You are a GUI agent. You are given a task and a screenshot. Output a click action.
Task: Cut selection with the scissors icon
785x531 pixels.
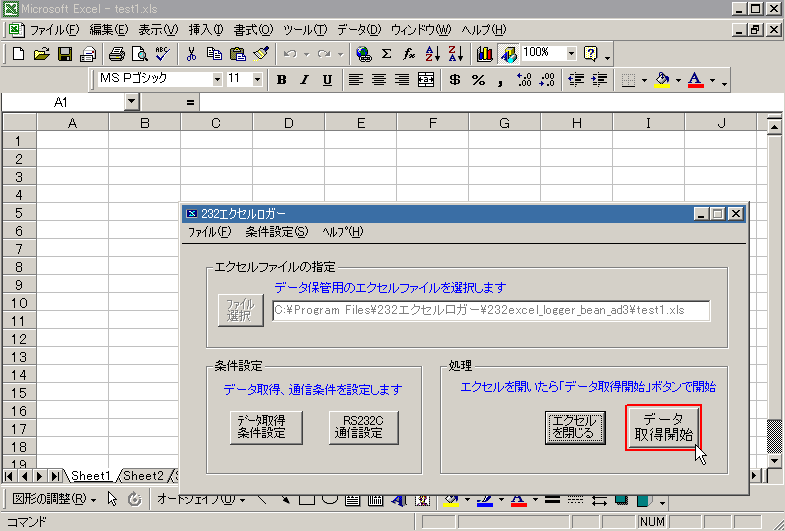coord(191,54)
